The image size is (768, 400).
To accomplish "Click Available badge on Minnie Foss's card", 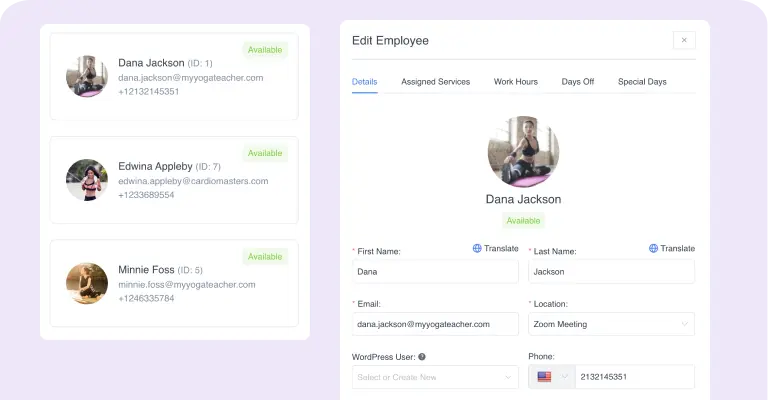I will pyautogui.click(x=265, y=257).
